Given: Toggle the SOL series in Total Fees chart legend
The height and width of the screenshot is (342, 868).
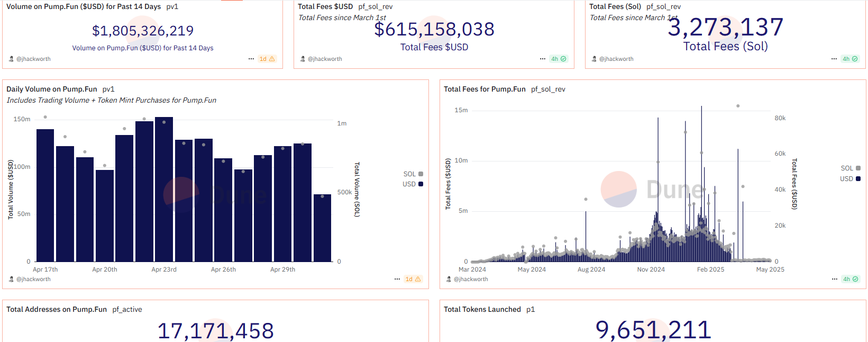Looking at the screenshot, I should coord(850,168).
